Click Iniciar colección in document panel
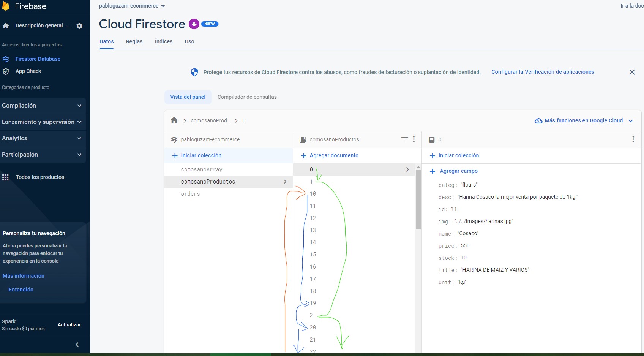Image resolution: width=644 pixels, height=356 pixels. [x=459, y=155]
